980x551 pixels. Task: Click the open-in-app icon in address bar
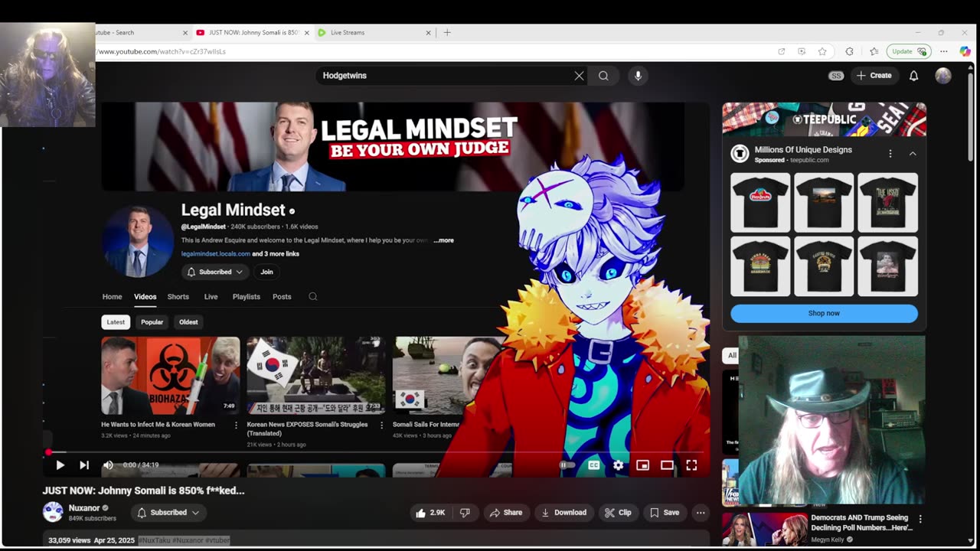781,51
